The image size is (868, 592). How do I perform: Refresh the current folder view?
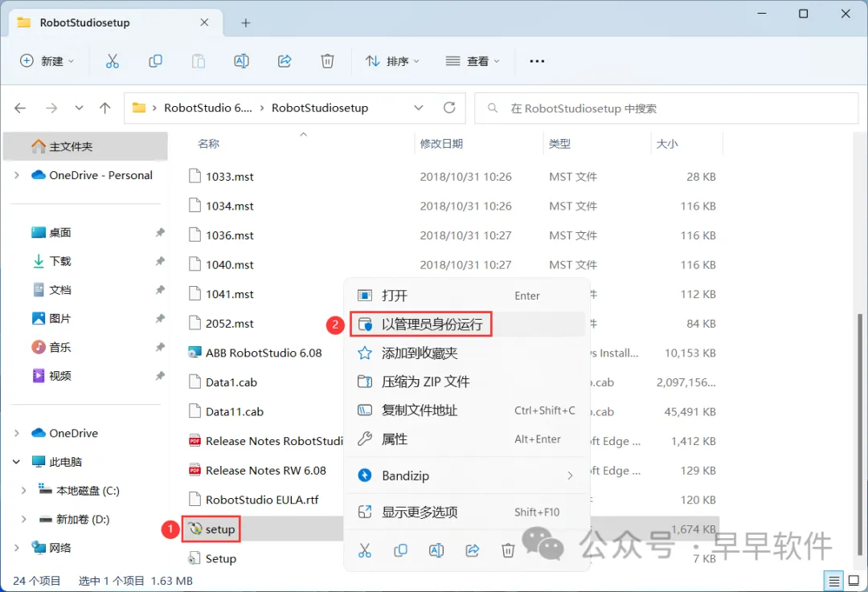449,108
